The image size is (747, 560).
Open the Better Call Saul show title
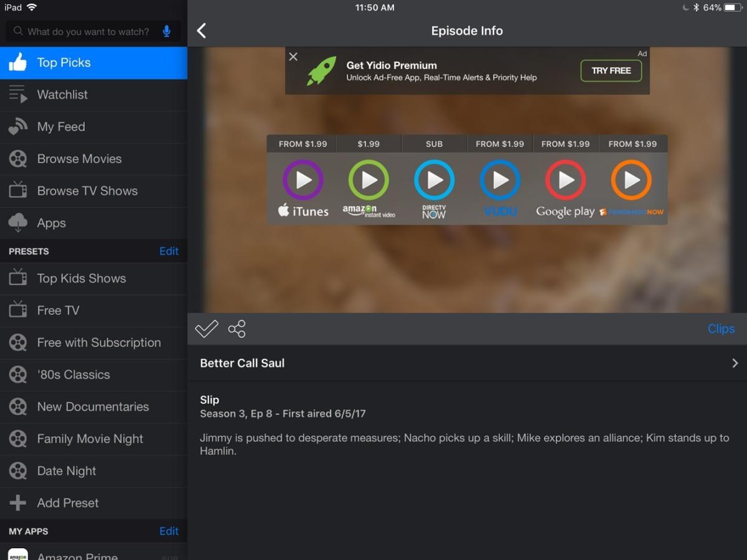[x=242, y=363]
